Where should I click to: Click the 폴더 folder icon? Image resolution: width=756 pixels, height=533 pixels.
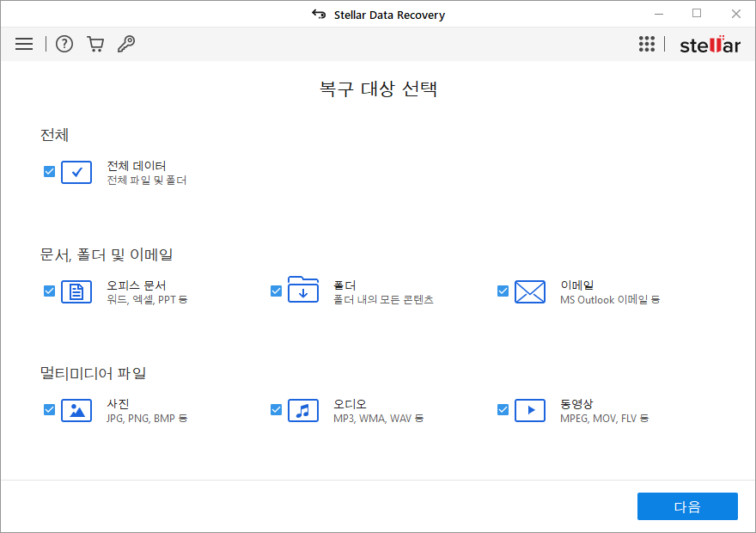(x=303, y=290)
